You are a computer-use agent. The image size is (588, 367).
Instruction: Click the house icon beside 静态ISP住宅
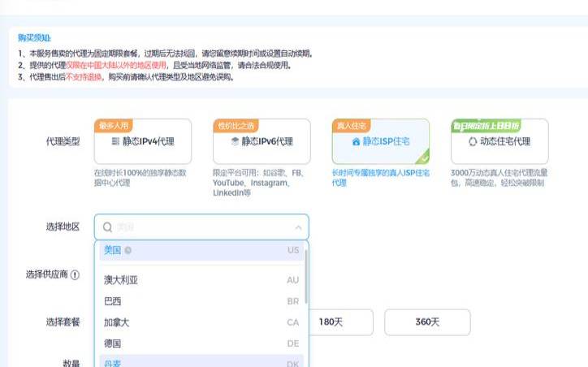pos(356,142)
